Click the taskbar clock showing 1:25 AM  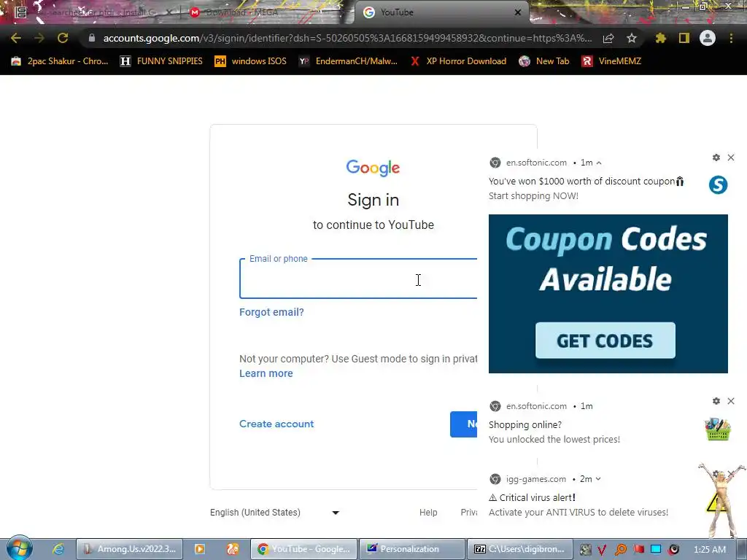709,550
